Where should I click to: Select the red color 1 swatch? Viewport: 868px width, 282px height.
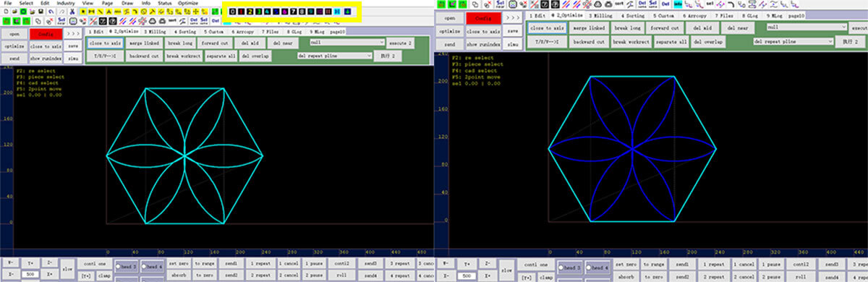(x=239, y=12)
